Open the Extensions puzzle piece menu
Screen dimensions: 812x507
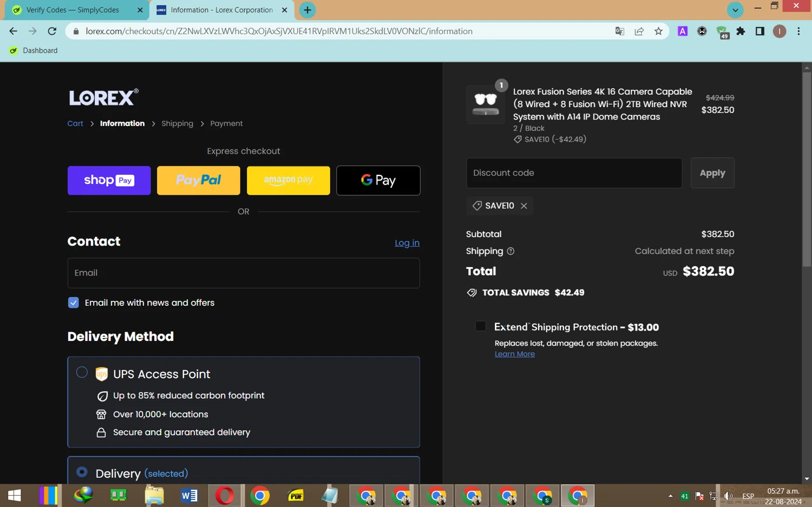coord(741,31)
